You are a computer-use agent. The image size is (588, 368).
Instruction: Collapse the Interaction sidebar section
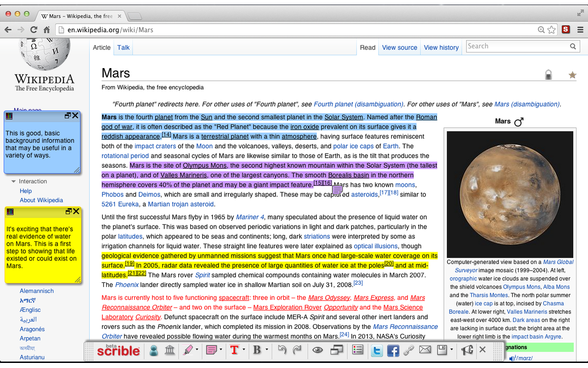pyautogui.click(x=14, y=181)
